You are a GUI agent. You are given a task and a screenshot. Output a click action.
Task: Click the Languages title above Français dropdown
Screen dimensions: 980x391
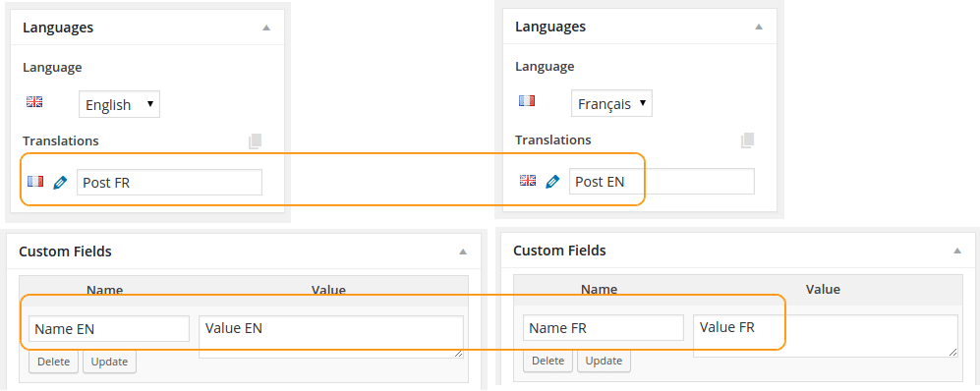(550, 27)
